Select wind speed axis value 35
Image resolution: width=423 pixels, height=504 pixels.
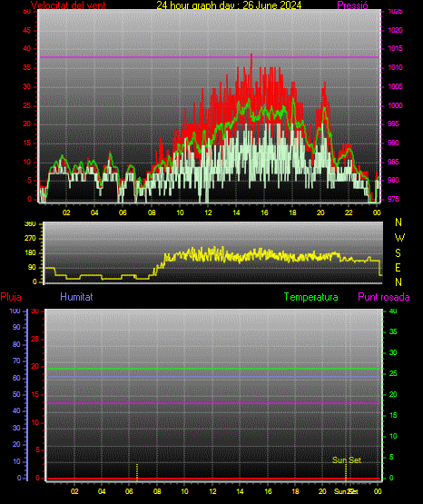point(26,67)
